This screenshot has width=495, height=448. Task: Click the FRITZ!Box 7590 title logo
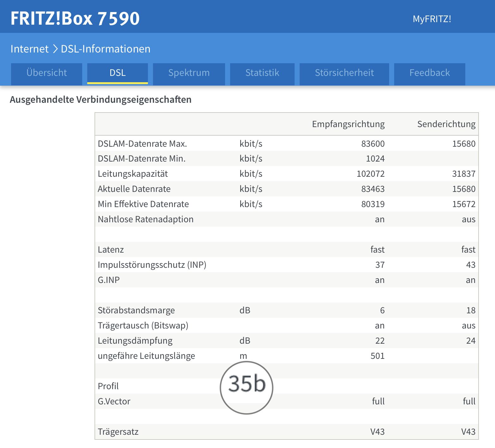[x=75, y=18]
